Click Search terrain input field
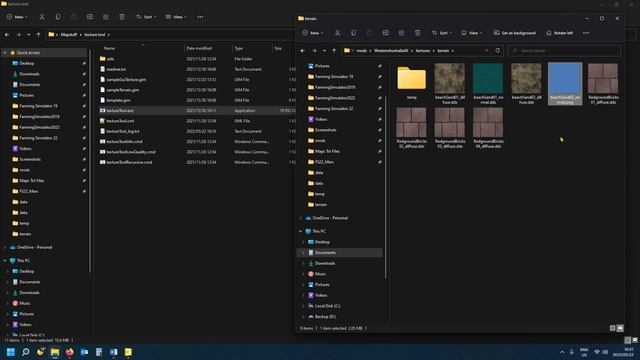Screen dimensions: 640x360 tap(564, 51)
